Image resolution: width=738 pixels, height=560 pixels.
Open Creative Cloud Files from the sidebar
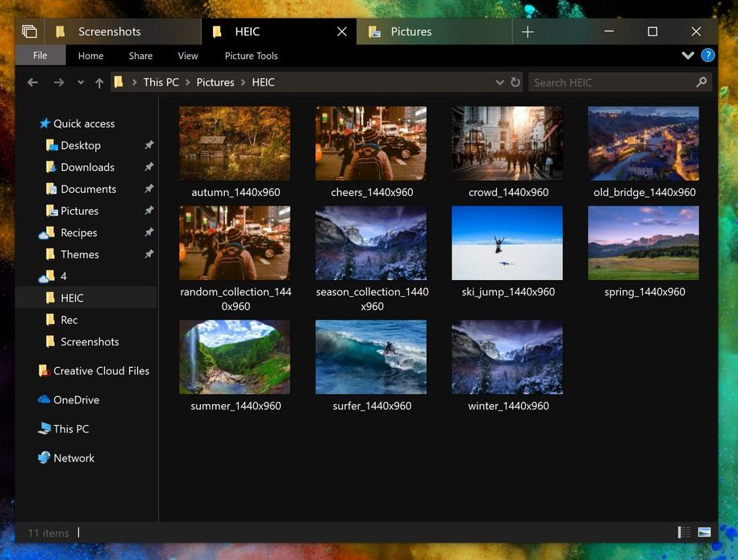[99, 370]
